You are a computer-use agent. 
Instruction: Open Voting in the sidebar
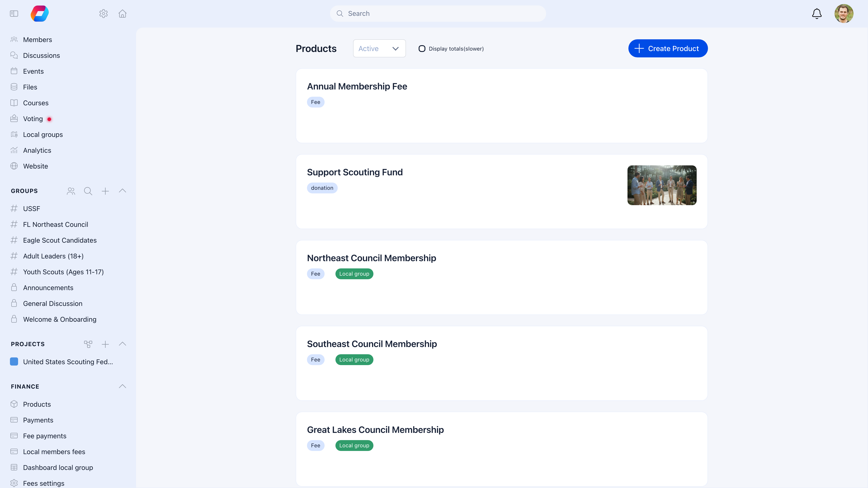[33, 119]
